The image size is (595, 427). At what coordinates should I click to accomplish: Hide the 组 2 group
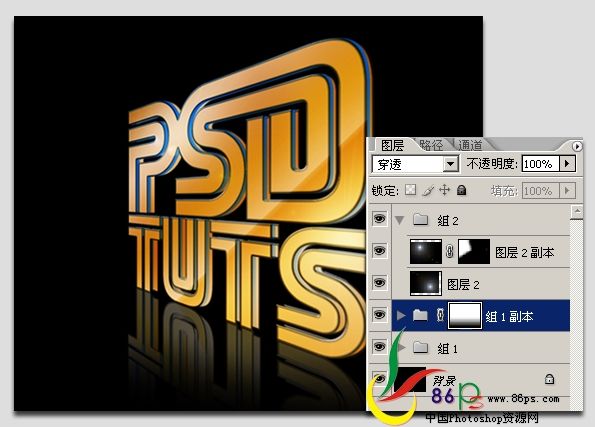[379, 219]
